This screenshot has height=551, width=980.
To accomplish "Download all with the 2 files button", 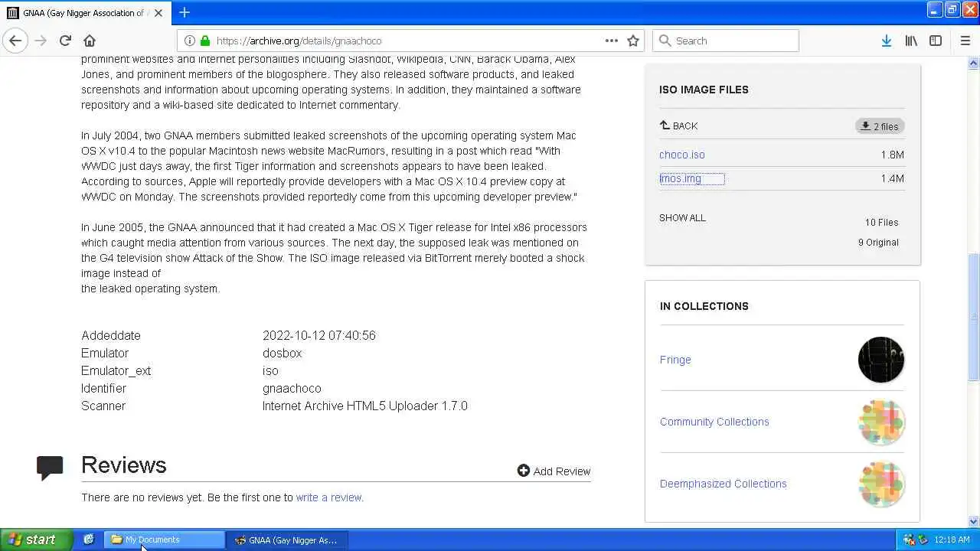I will point(880,126).
